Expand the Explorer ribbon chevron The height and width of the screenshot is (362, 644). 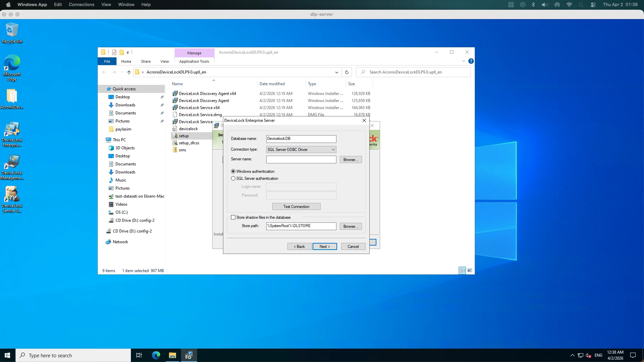pos(464,61)
